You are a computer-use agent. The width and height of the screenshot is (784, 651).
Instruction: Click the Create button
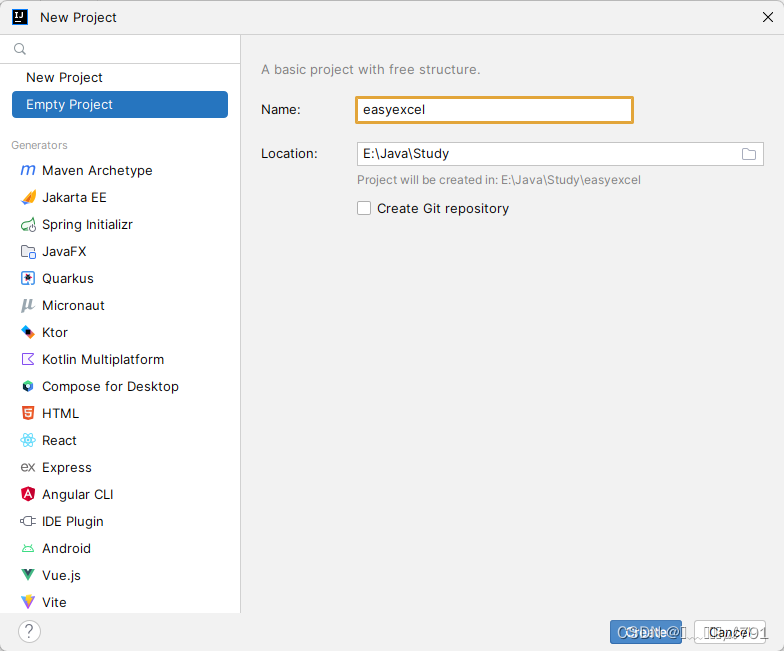[646, 632]
